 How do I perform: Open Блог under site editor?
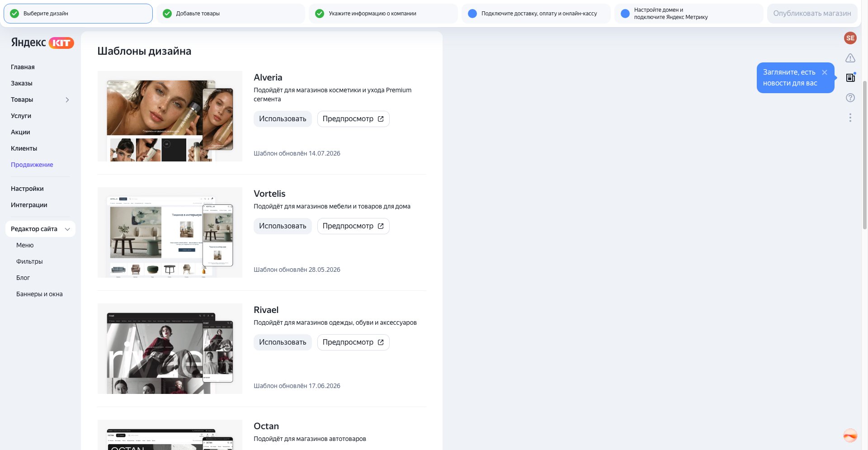coord(23,278)
